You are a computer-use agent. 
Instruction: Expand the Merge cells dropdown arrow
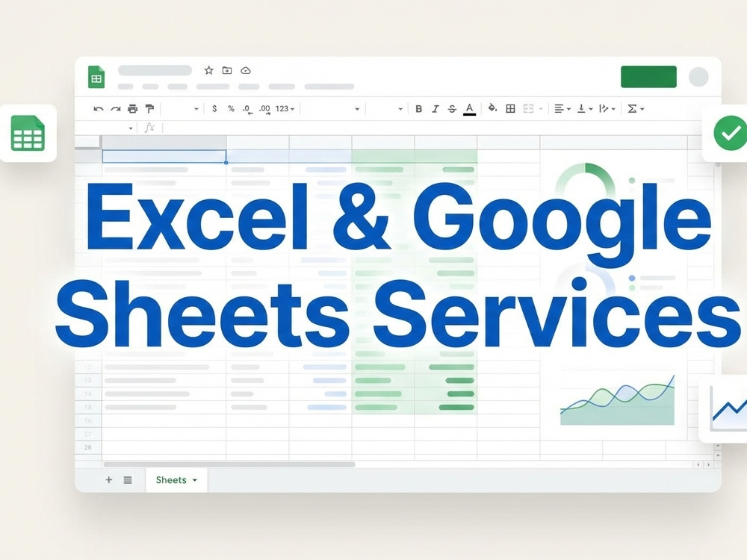pyautogui.click(x=541, y=110)
